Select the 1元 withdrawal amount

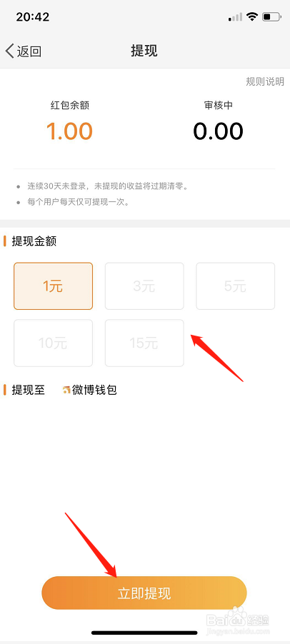click(54, 286)
